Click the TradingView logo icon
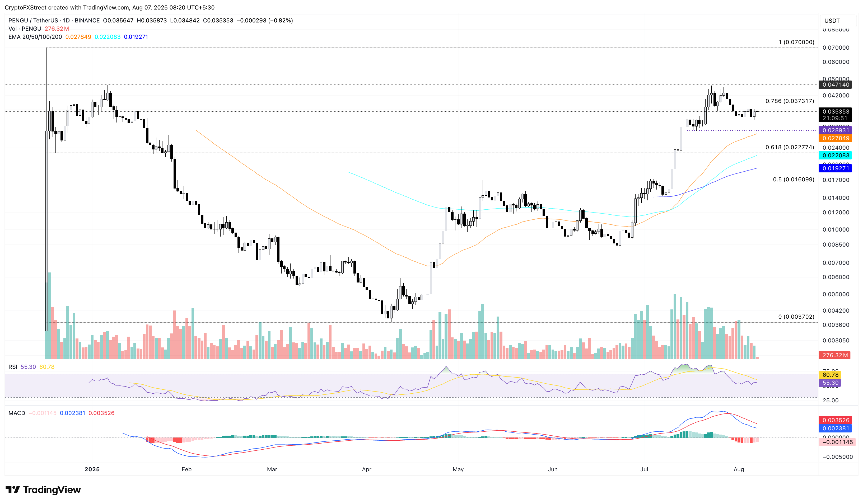The height and width of the screenshot is (504, 863). (13, 490)
